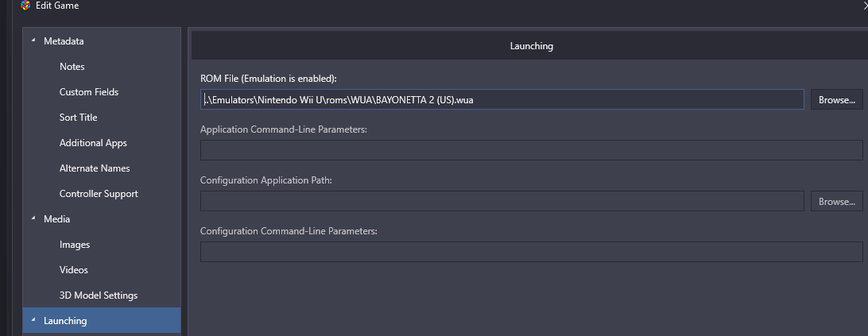Browse for the ROM file
This screenshot has width=868, height=336.
pyautogui.click(x=836, y=99)
